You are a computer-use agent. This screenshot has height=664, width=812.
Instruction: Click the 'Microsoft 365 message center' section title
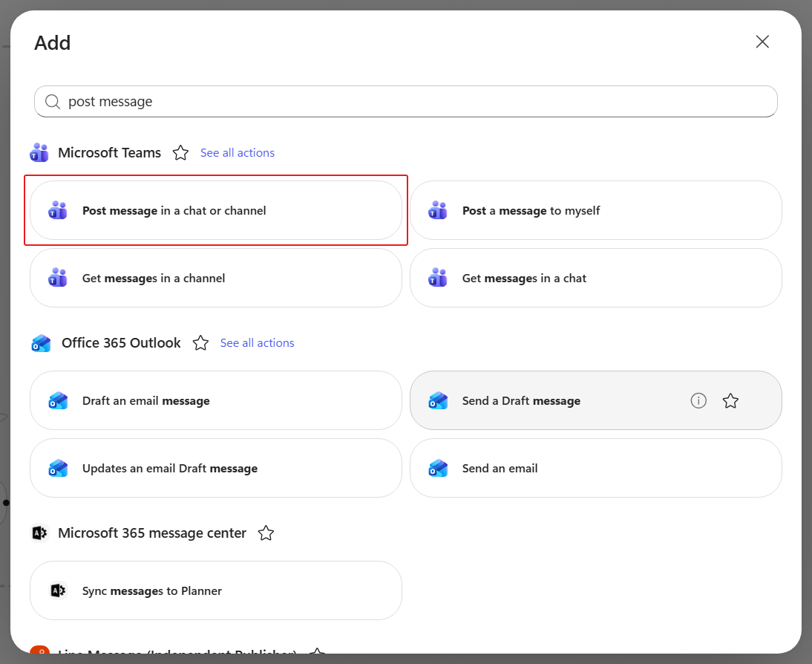[152, 533]
